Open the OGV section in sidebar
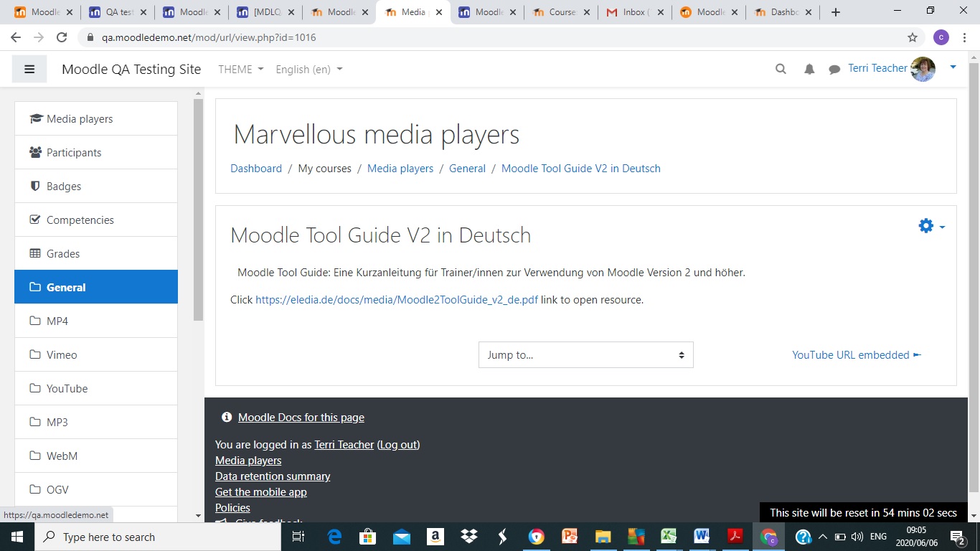The width and height of the screenshot is (980, 551). [96, 489]
